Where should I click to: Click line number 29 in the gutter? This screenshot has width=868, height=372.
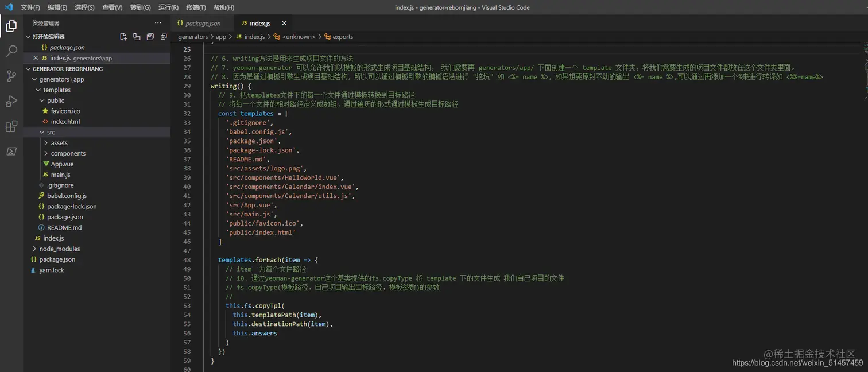click(187, 86)
